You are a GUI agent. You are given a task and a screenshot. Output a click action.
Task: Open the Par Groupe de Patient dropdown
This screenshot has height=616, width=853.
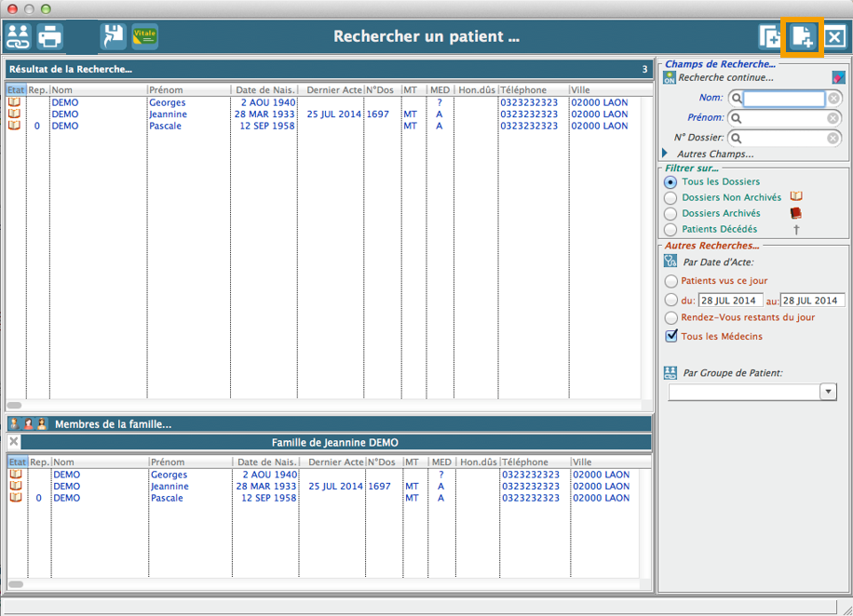coord(828,393)
